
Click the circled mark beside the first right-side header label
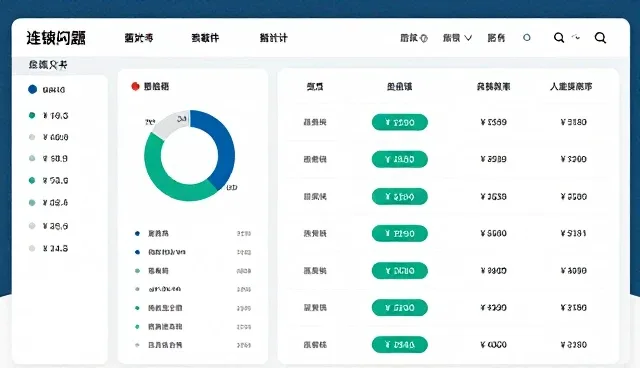[x=424, y=38]
